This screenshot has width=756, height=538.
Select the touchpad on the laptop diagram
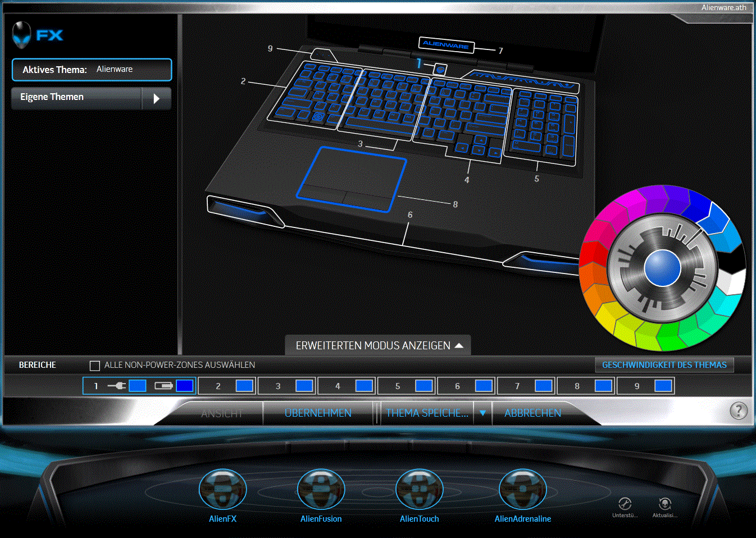[x=352, y=179]
